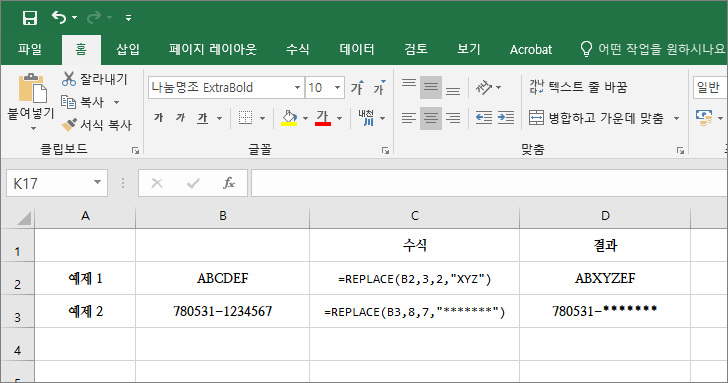Open the 페이지 레이아웃 tab

tap(213, 49)
